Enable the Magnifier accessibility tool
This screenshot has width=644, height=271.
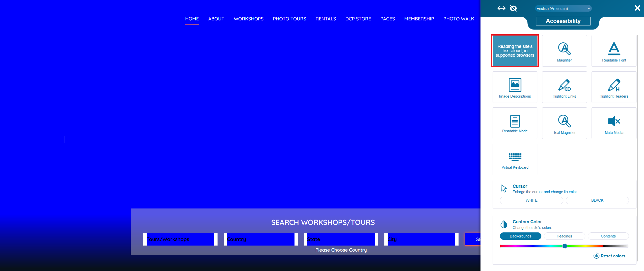point(564,51)
